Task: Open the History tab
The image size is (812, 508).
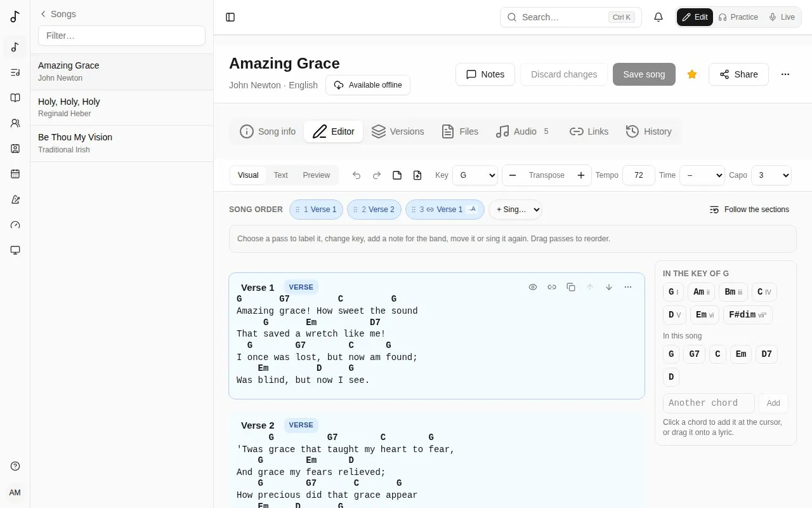Action: click(x=649, y=131)
